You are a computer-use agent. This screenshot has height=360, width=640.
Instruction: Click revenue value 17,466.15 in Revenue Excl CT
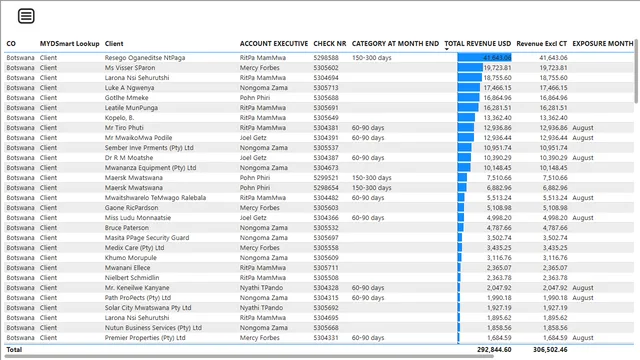[553, 88]
